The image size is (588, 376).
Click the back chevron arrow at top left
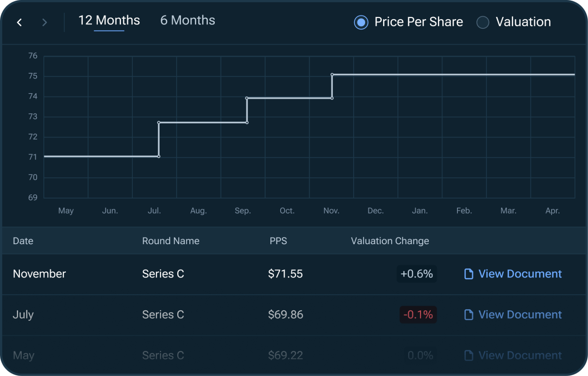(x=19, y=22)
